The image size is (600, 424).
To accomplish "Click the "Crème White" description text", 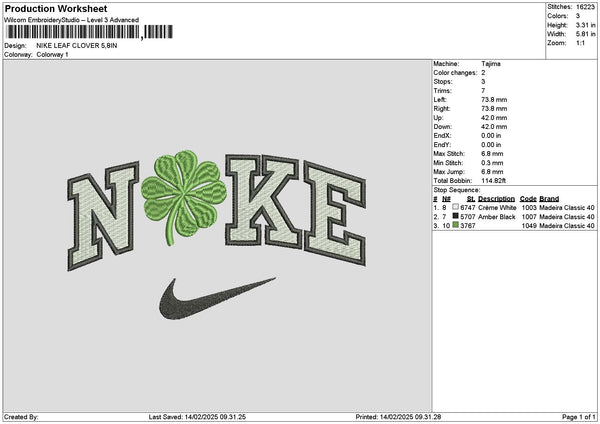I will click(497, 207).
